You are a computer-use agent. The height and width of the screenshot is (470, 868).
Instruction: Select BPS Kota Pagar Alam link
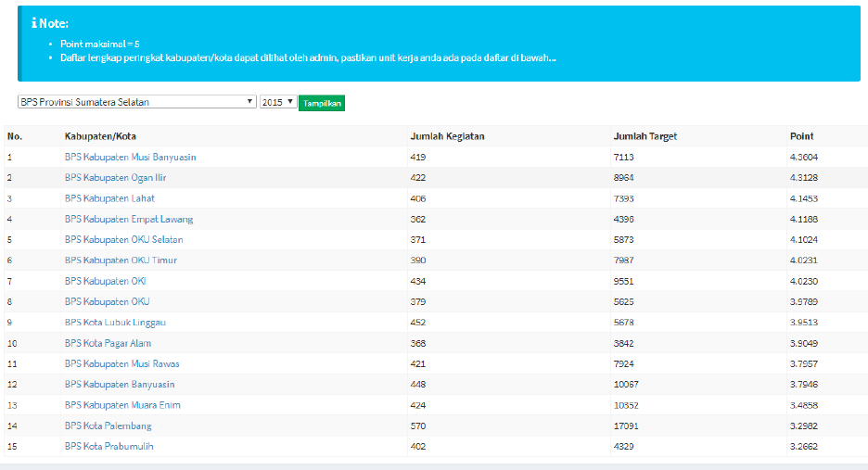pyautogui.click(x=108, y=343)
